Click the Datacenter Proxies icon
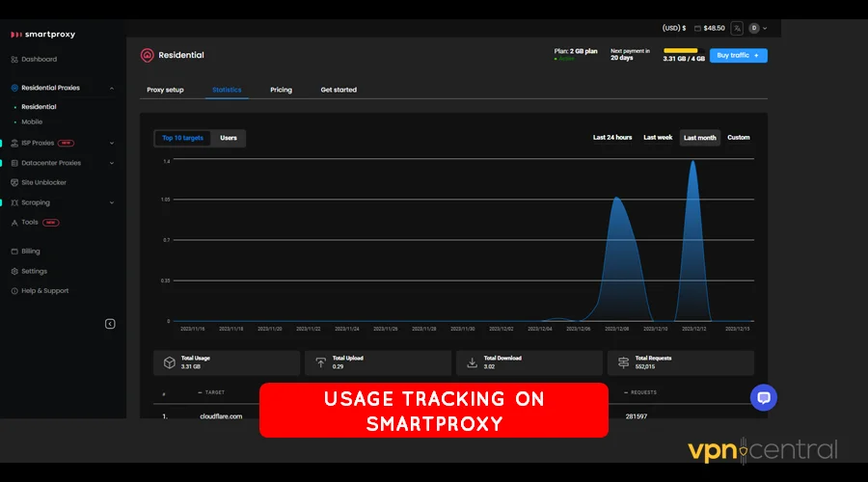The image size is (868, 482). pyautogui.click(x=14, y=163)
